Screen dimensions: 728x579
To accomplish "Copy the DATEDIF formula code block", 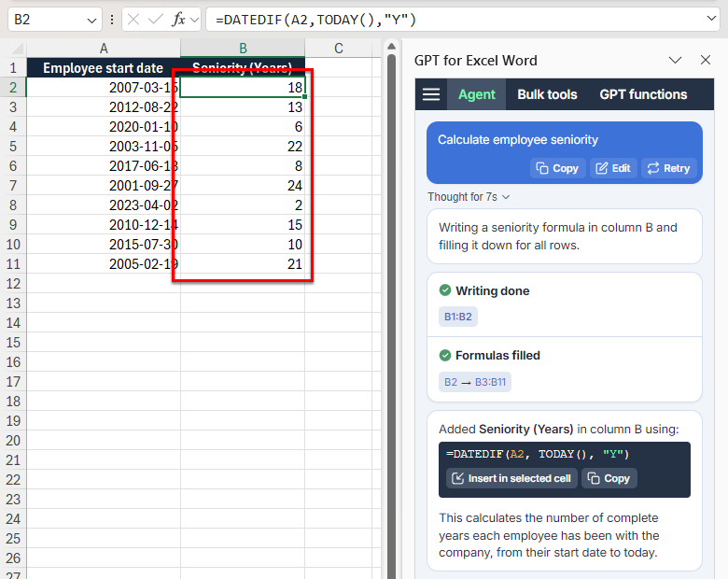I will tap(609, 478).
